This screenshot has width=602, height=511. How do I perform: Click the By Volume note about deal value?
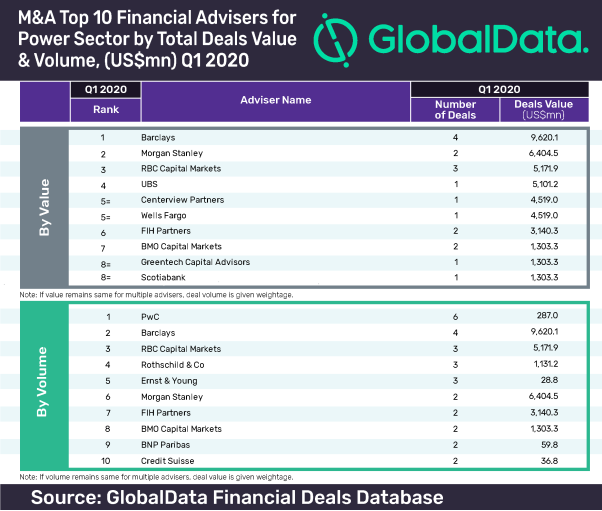156,477
